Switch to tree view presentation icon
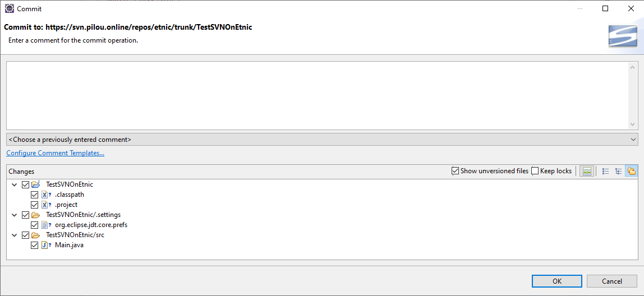644x296 pixels. point(619,171)
